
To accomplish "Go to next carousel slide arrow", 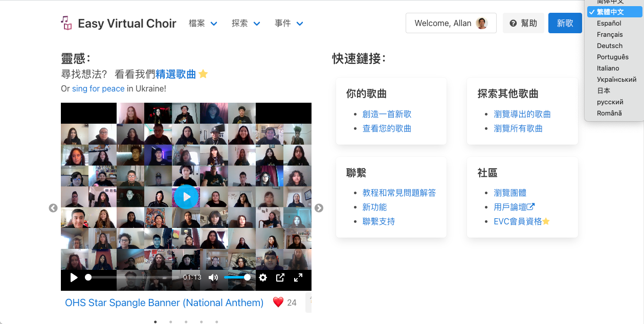I will pyautogui.click(x=319, y=208).
